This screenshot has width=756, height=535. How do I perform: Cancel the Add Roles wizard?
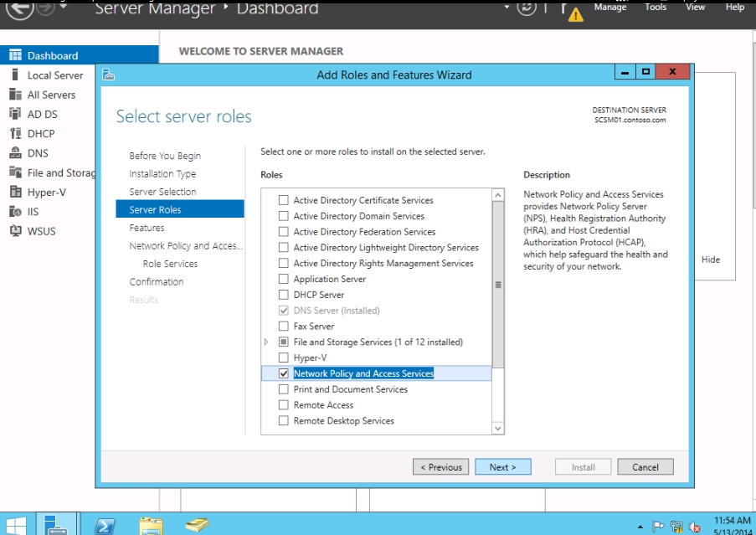645,467
